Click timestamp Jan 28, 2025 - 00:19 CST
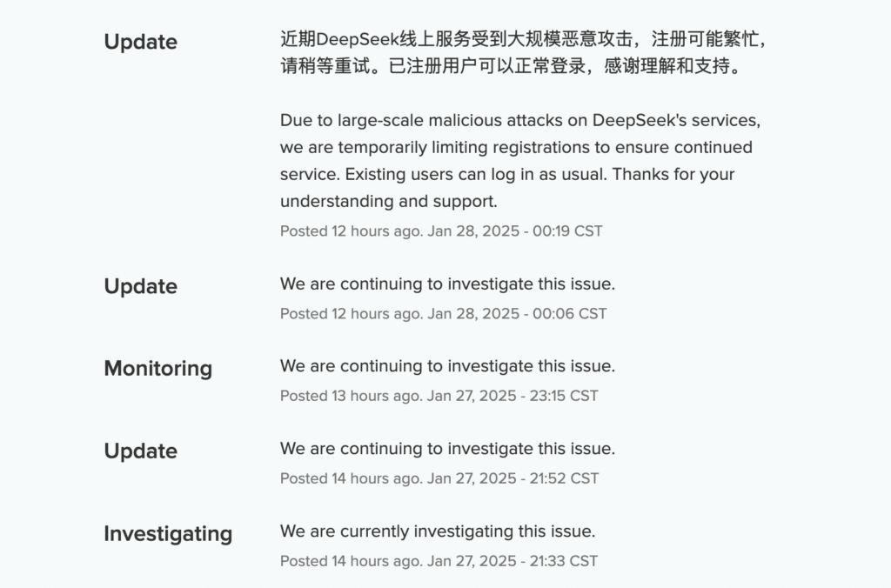This screenshot has width=891, height=588. 514,231
